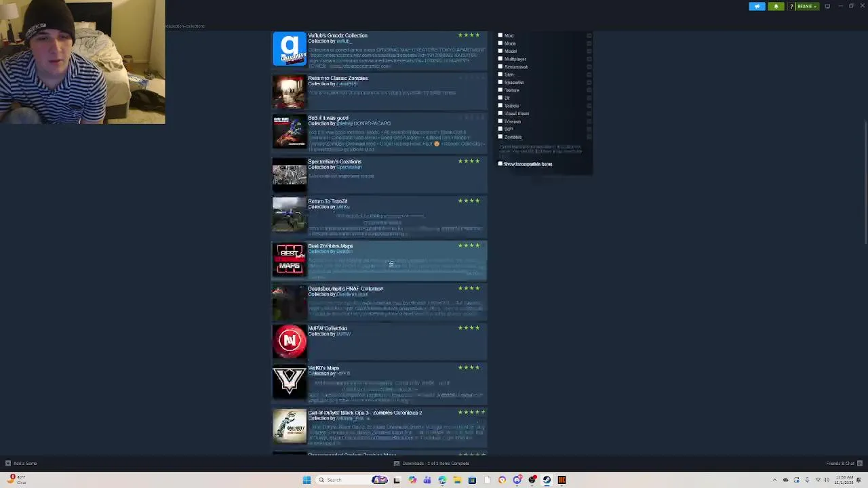This screenshot has width=868, height=488.
Task: Open the green notifications bell
Action: [x=776, y=6]
